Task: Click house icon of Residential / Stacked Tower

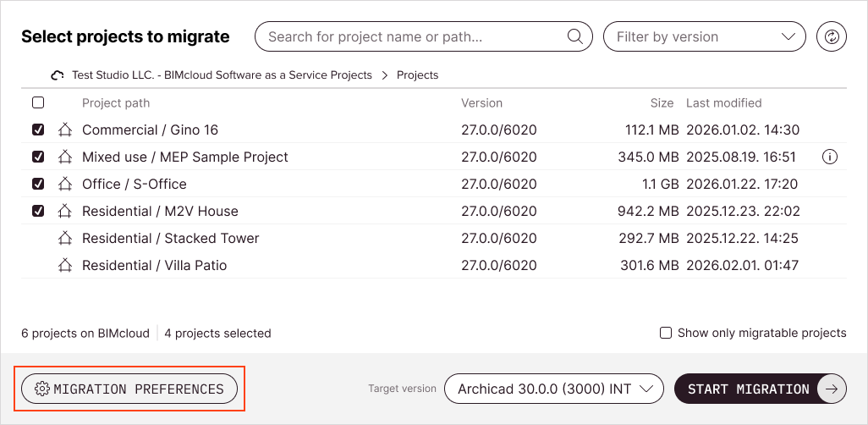Action: tap(65, 239)
